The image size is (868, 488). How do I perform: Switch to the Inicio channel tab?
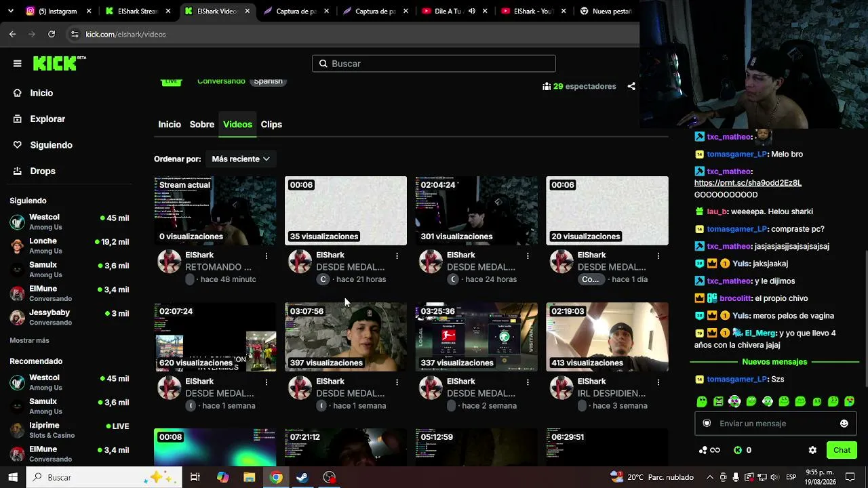click(x=170, y=124)
